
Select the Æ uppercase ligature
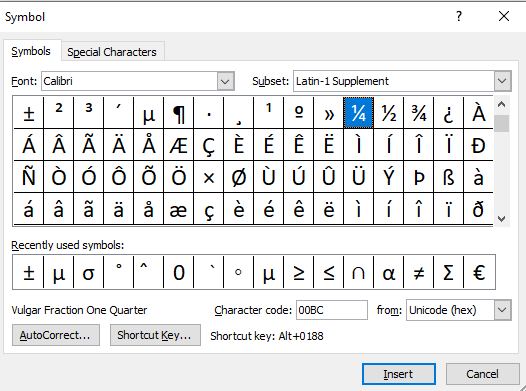(x=178, y=145)
